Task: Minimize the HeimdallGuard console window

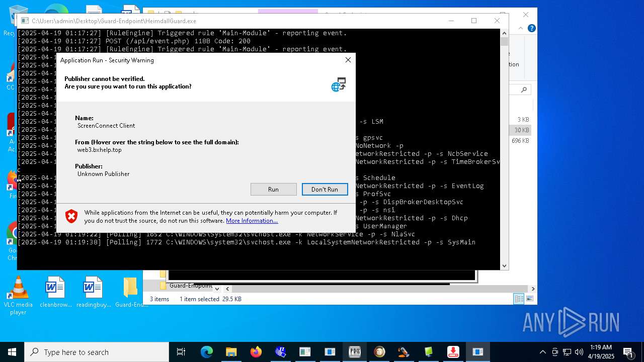Action: click(x=451, y=21)
